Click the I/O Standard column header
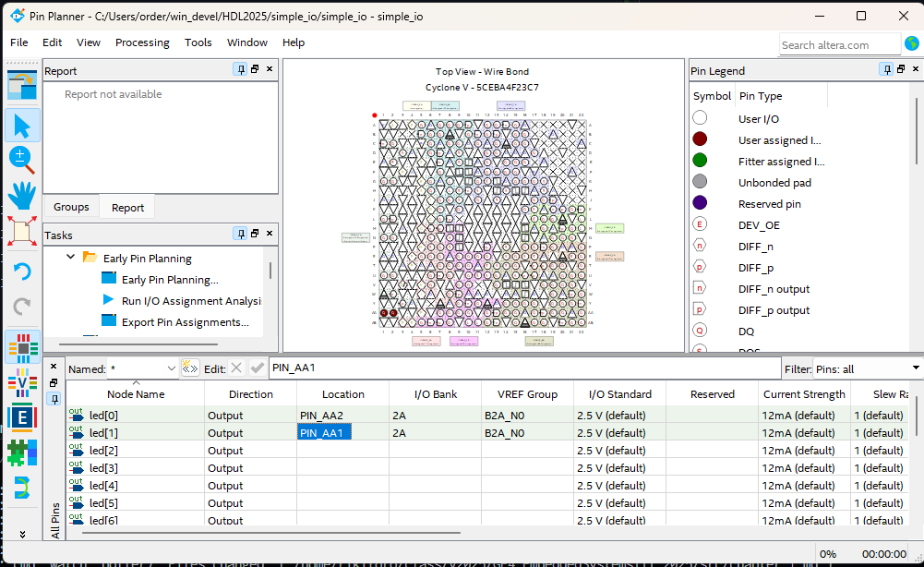924x567 pixels. point(620,394)
